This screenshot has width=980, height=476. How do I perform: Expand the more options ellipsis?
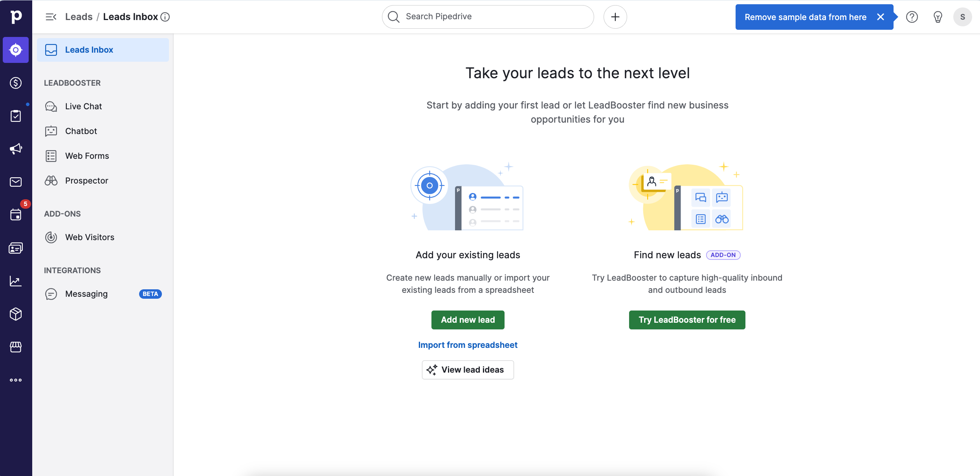click(x=16, y=380)
